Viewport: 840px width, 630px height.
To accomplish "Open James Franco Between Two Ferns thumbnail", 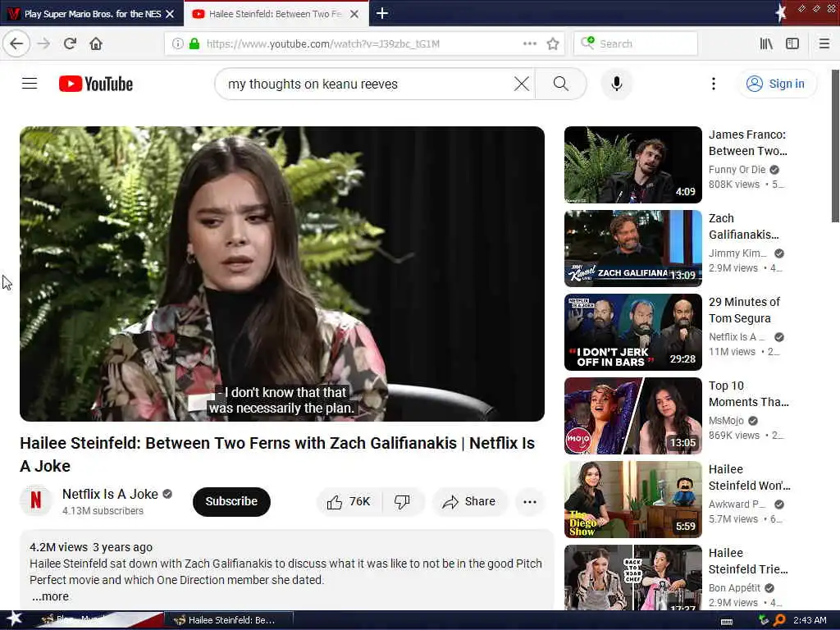I will [632, 164].
